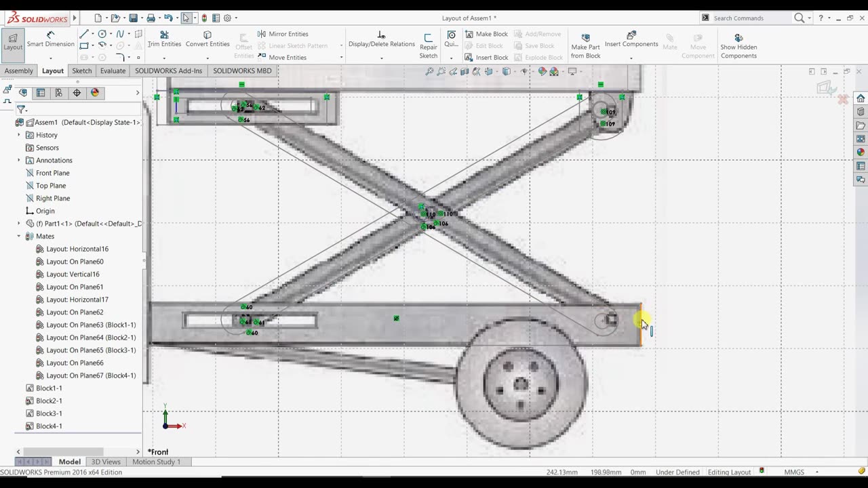Screen dimensions: 868x488
Task: Select Block3-1 in the tree
Action: point(43,413)
